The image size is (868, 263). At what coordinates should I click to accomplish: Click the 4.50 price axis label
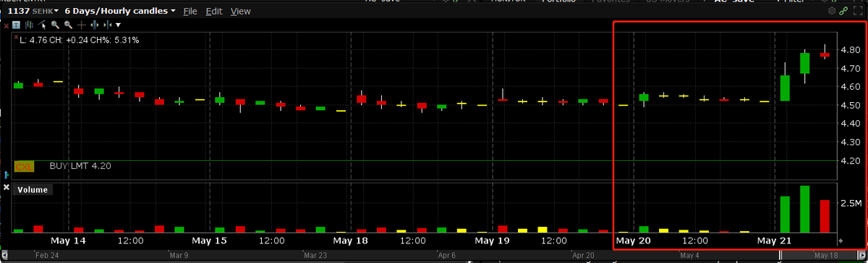coord(850,106)
